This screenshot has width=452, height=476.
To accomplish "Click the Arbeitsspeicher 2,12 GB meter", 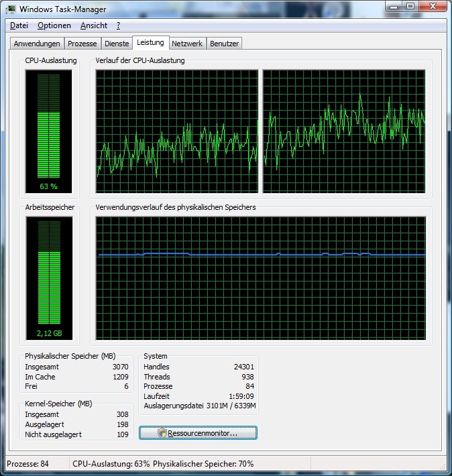I will (48, 278).
